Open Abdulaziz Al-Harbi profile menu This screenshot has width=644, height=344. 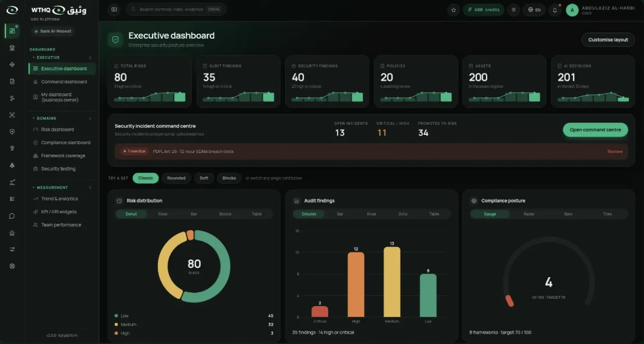[601, 10]
